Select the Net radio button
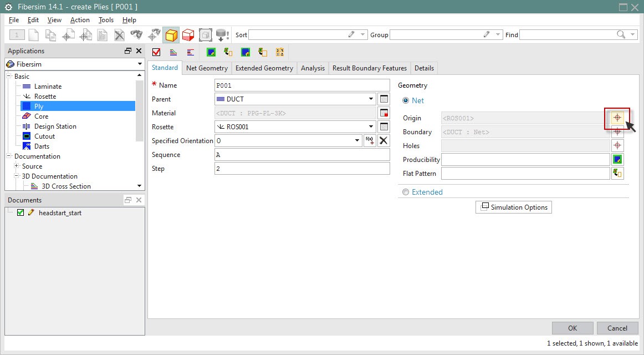The image size is (644, 355). [x=406, y=100]
